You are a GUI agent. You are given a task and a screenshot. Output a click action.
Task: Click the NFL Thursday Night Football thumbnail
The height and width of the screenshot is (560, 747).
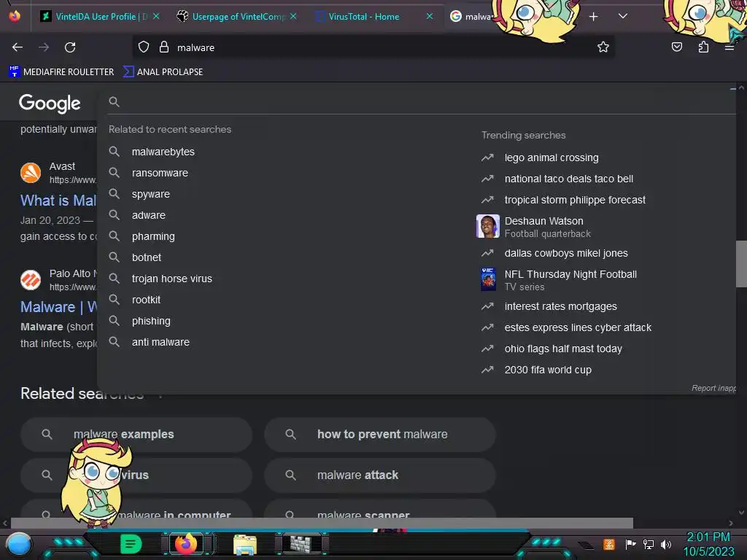click(488, 279)
